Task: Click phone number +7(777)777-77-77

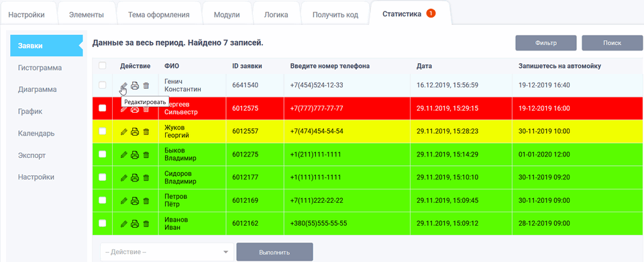Action: click(x=317, y=108)
